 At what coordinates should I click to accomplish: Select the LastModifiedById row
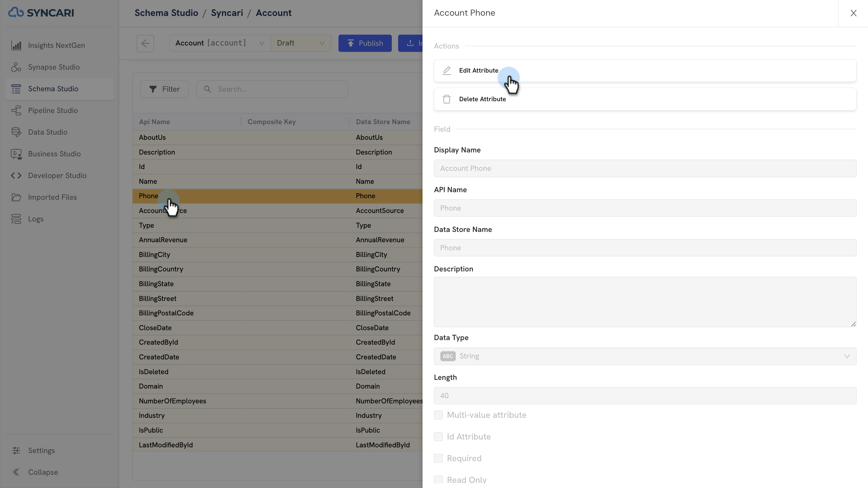[277, 445]
